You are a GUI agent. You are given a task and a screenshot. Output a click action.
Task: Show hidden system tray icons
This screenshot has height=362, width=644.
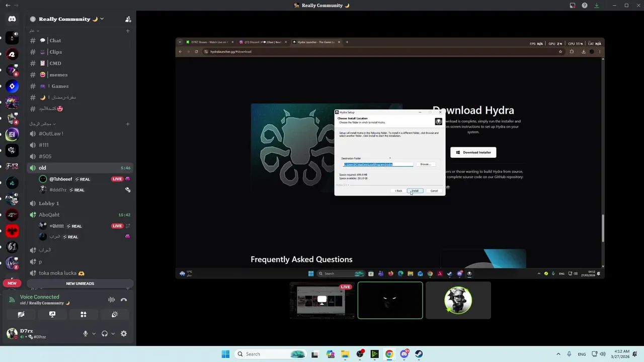[558, 354]
